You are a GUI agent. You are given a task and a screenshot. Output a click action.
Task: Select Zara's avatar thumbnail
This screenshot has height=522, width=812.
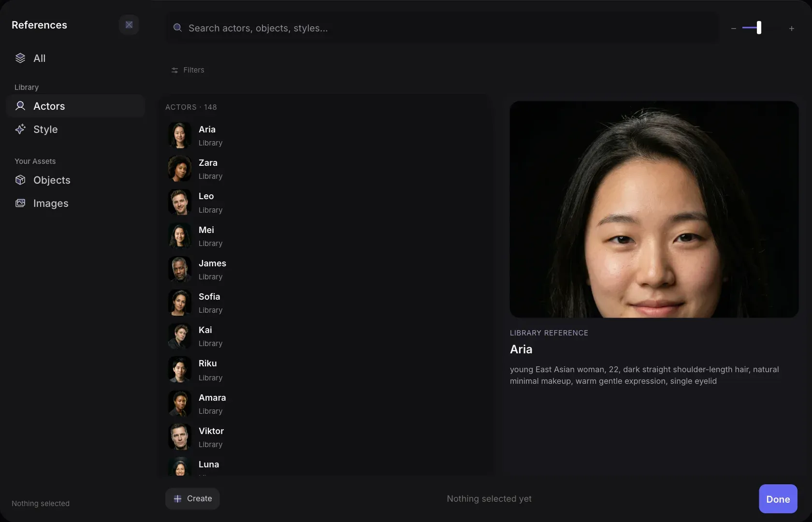pyautogui.click(x=180, y=169)
